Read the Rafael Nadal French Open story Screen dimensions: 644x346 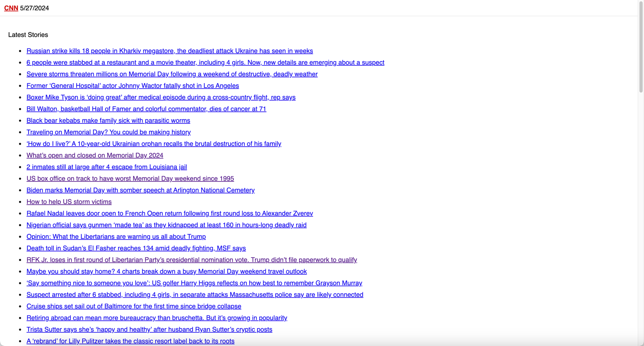click(x=169, y=214)
